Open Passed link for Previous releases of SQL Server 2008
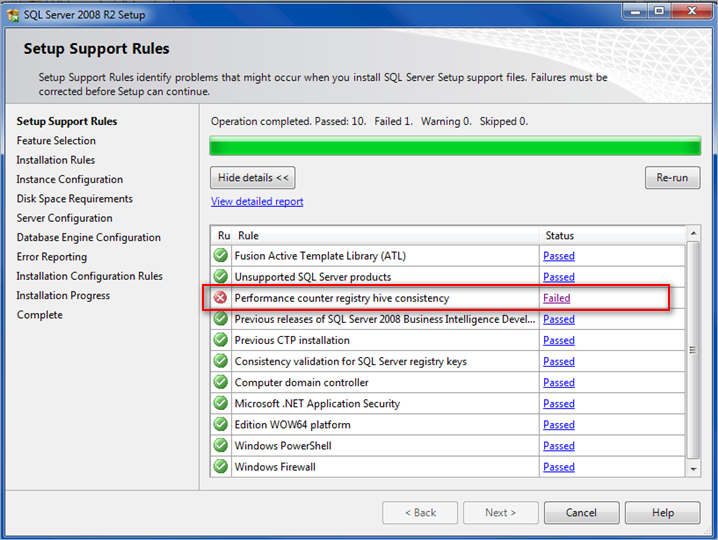The image size is (718, 540). [559, 319]
